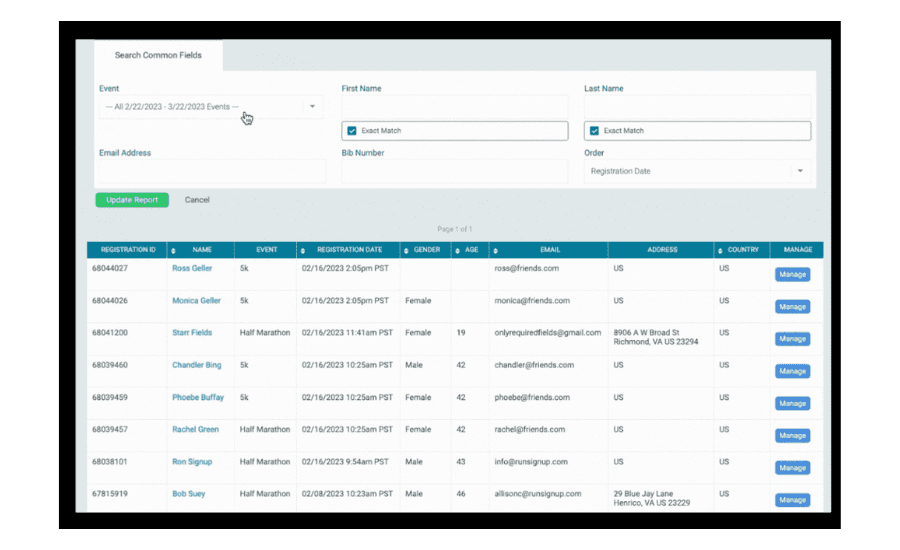The height and width of the screenshot is (550, 900).
Task: Open Ross Geller's participant link
Action: [x=192, y=268]
